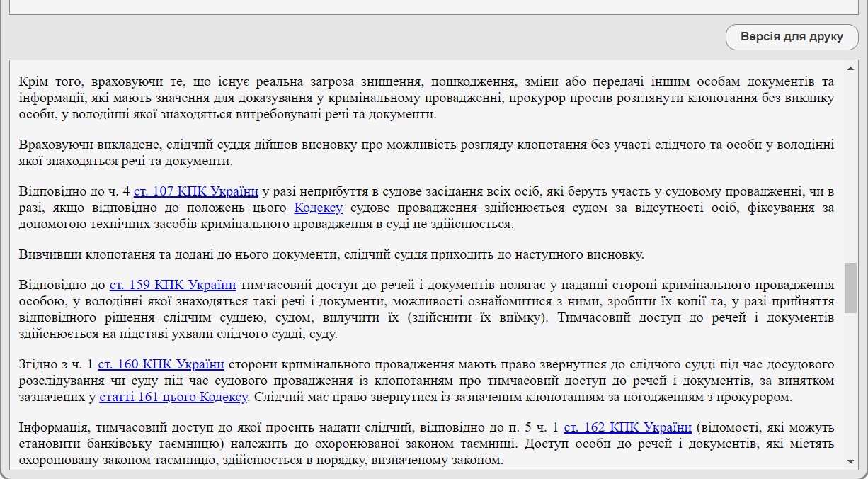Click the vertical scrollbar thumb
Image resolution: width=868 pixels, height=479 pixels.
(x=850, y=288)
